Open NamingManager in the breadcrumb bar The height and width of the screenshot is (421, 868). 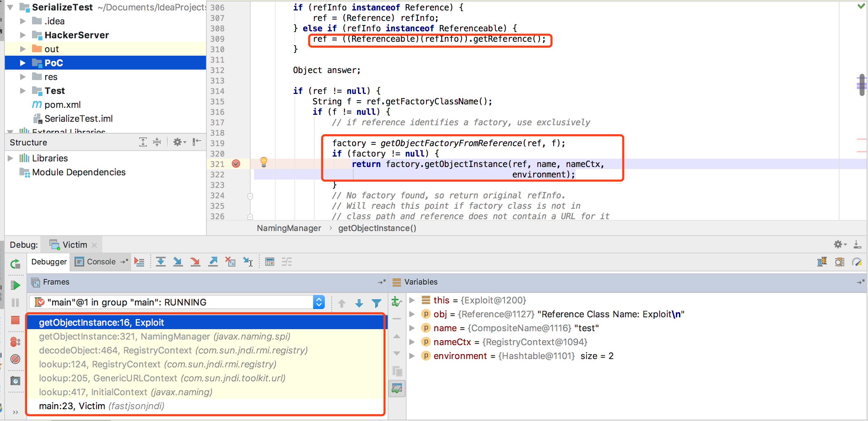[289, 228]
